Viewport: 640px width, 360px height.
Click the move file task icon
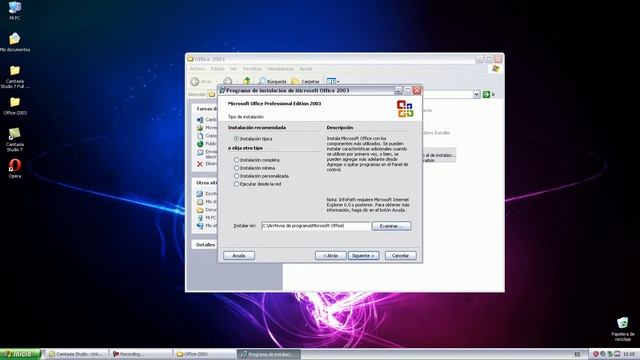tap(200, 128)
